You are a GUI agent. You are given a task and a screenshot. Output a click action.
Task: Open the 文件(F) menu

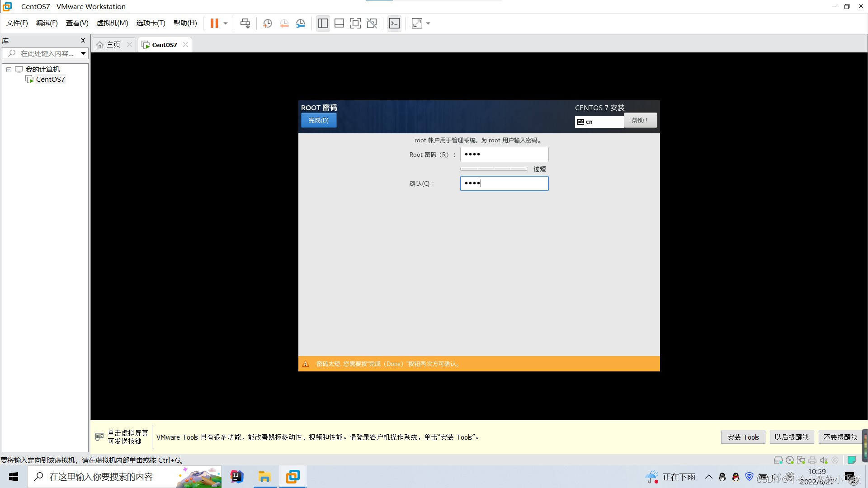17,23
